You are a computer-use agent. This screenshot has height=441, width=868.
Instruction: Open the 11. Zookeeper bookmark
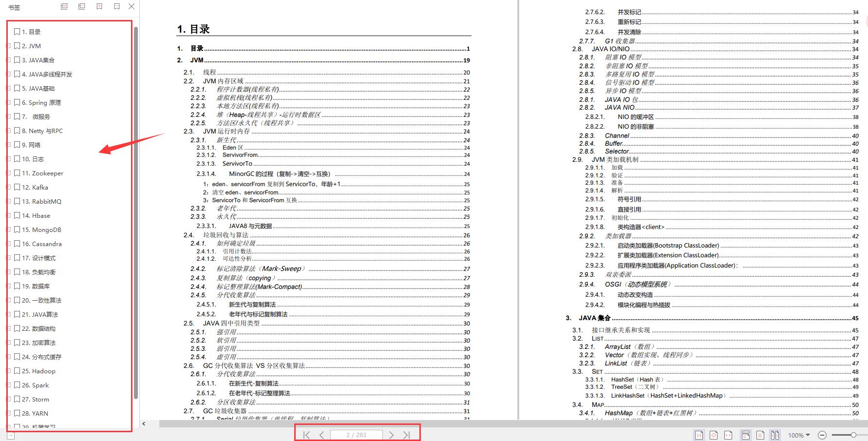coord(39,173)
